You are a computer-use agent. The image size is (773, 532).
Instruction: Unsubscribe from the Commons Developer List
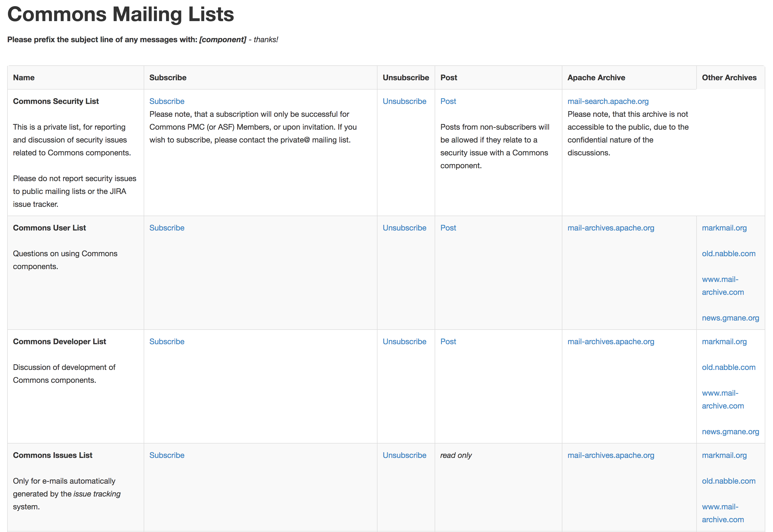pyautogui.click(x=404, y=342)
